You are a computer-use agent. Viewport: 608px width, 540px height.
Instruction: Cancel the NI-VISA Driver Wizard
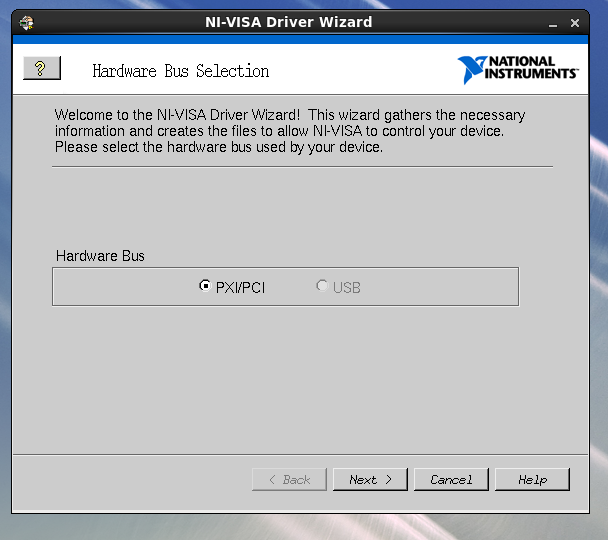(x=451, y=480)
